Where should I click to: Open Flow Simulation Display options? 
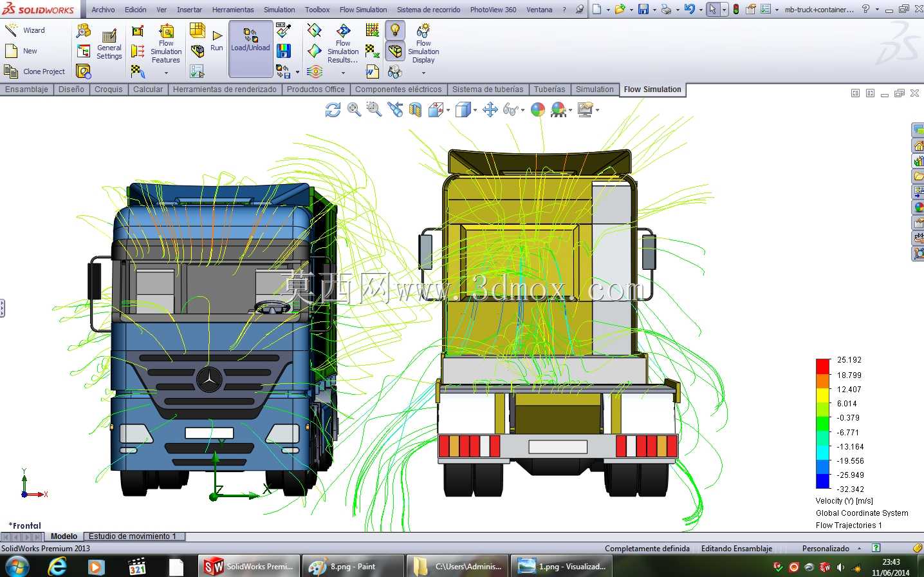tap(423, 44)
